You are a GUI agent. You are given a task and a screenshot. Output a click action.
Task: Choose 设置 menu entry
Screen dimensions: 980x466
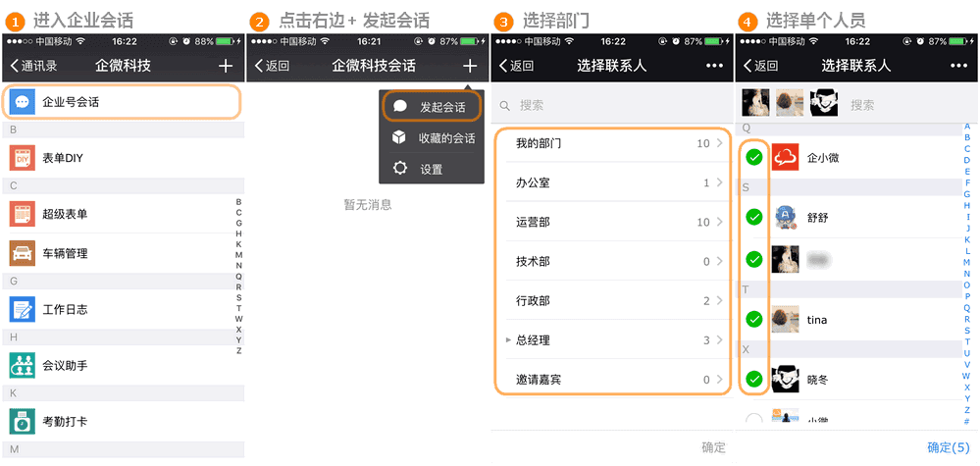(x=432, y=169)
